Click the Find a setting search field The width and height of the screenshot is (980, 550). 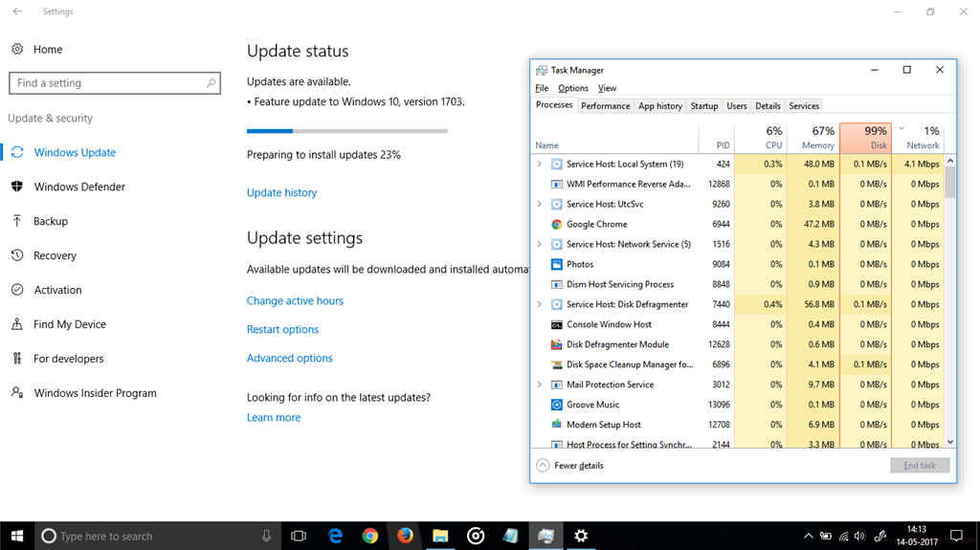[x=115, y=82]
